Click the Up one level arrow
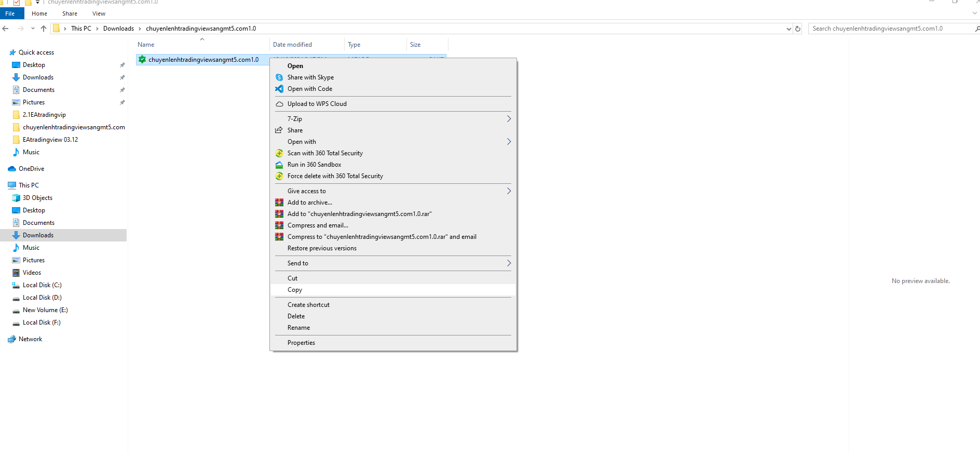980x457 pixels. 44,29
